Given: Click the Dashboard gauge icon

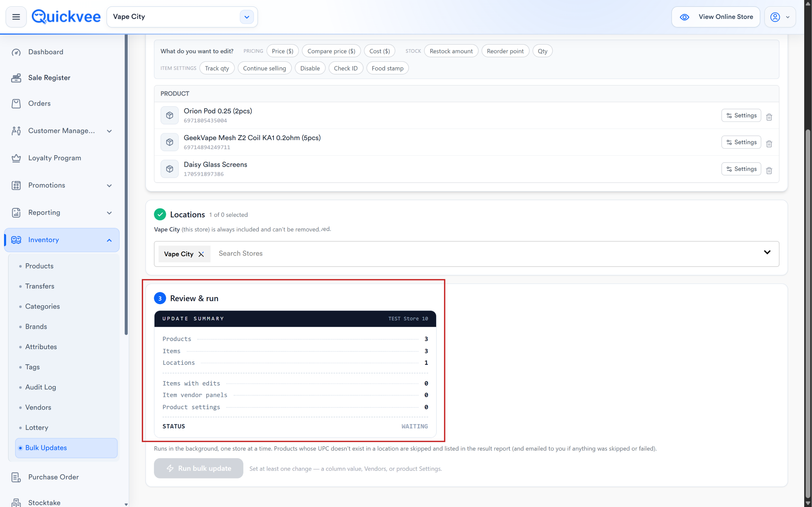Looking at the screenshot, I should pos(16,52).
